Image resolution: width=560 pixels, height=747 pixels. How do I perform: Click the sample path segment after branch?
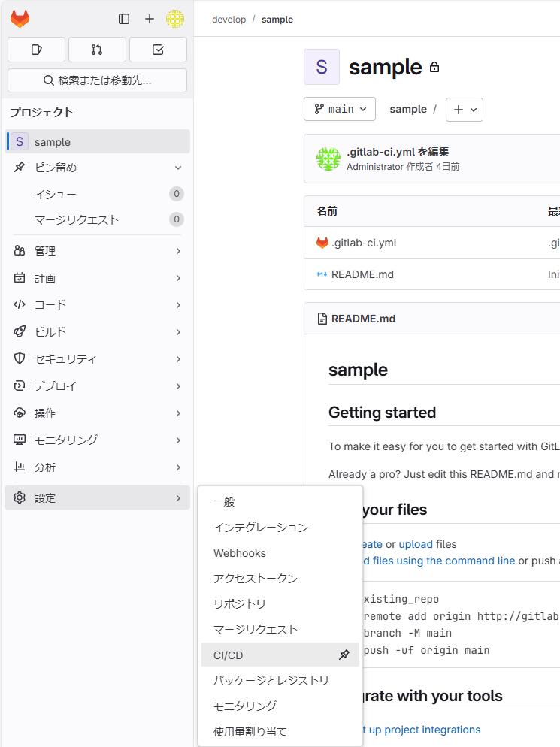(x=408, y=109)
